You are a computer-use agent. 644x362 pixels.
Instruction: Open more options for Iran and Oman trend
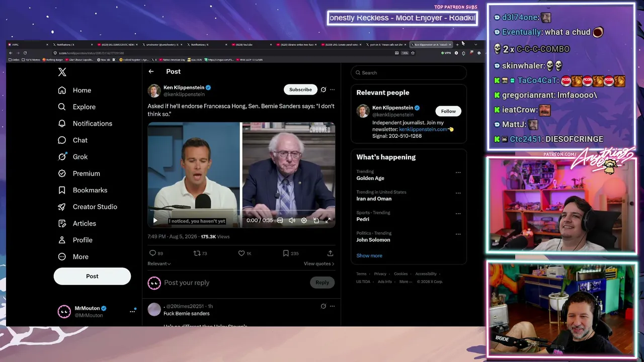pyautogui.click(x=458, y=193)
